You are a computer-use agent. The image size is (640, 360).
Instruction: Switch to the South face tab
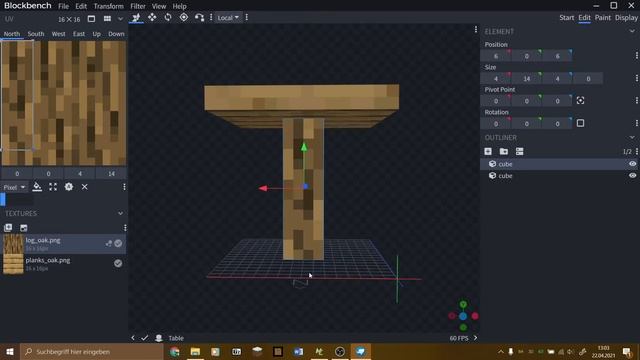coord(36,34)
